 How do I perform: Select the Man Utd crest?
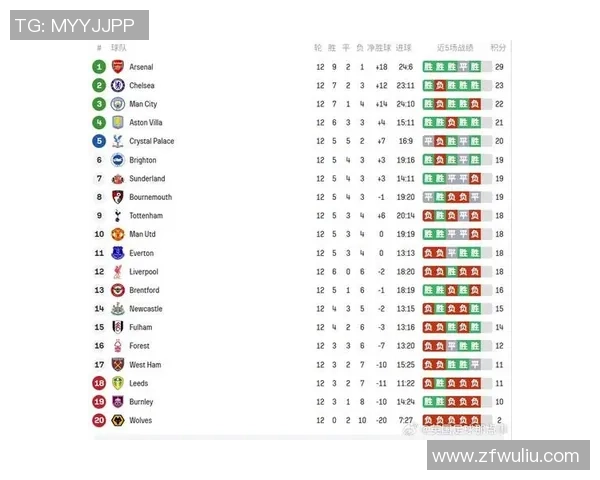click(117, 234)
